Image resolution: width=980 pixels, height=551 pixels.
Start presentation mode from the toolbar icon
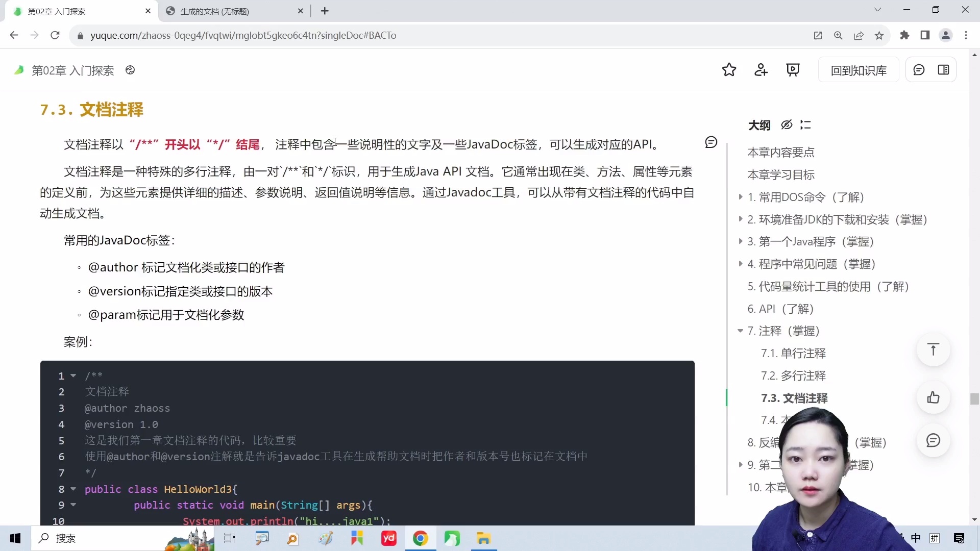[x=793, y=70]
